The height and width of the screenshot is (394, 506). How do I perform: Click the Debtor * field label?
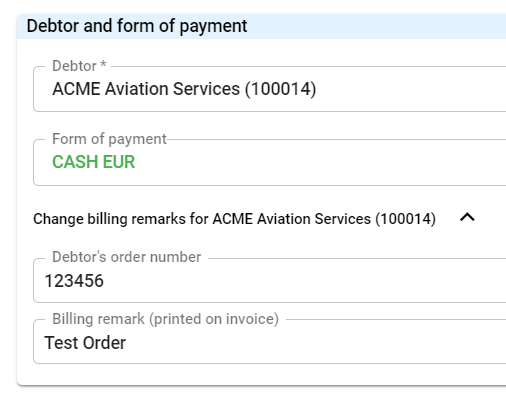pyautogui.click(x=79, y=66)
